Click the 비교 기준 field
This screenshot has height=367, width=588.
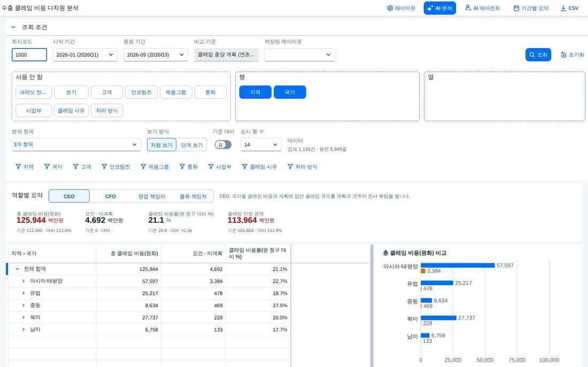tap(226, 54)
